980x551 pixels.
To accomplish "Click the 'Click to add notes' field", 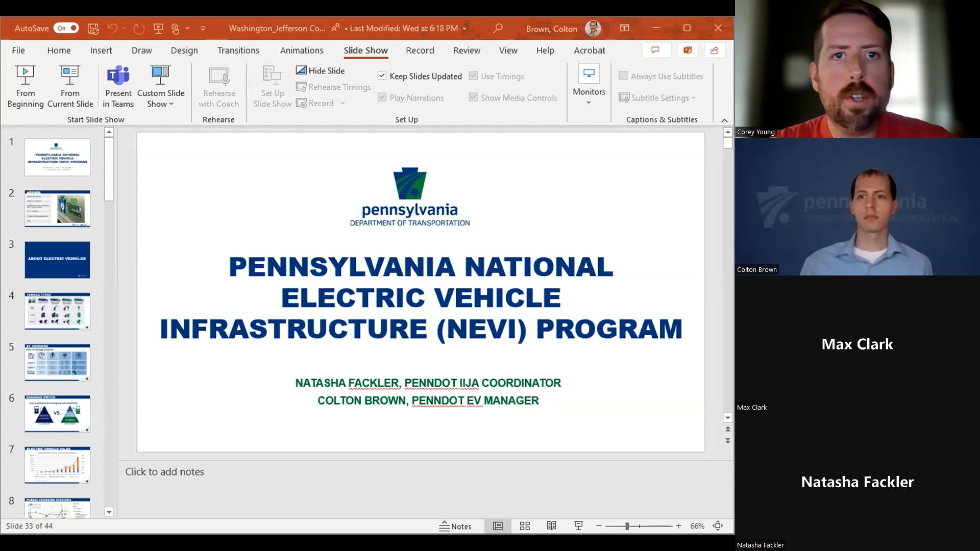I will pos(426,472).
